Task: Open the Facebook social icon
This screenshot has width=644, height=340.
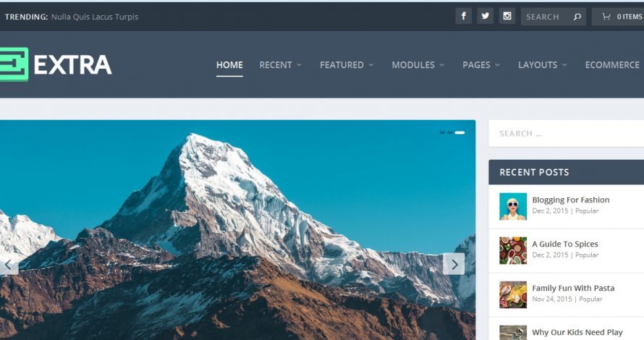Action: coord(463,17)
